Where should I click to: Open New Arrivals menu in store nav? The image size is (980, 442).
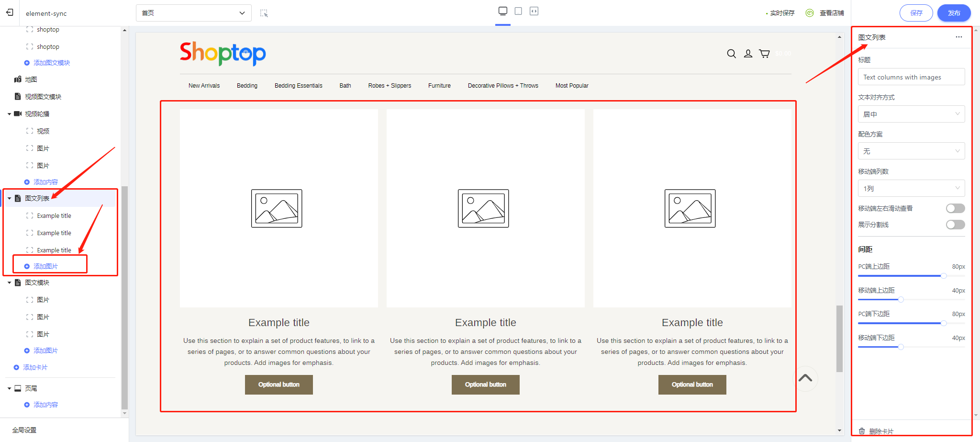tap(204, 86)
